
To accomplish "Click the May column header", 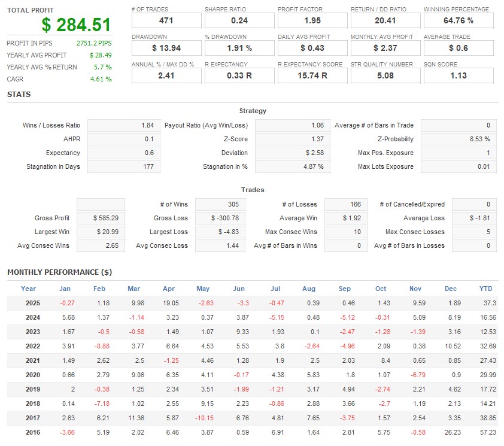I will coord(203,289).
